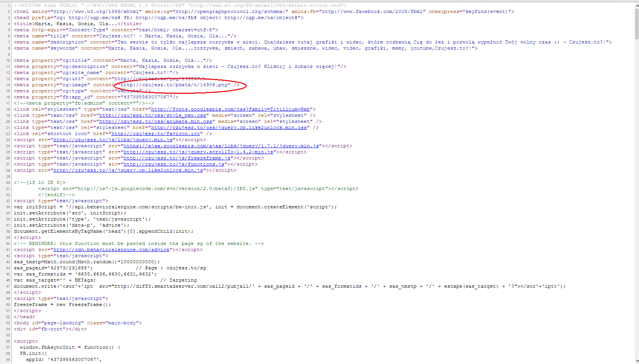Click the closing </head> tag line
Screen dimensions: 639x364
24,317
